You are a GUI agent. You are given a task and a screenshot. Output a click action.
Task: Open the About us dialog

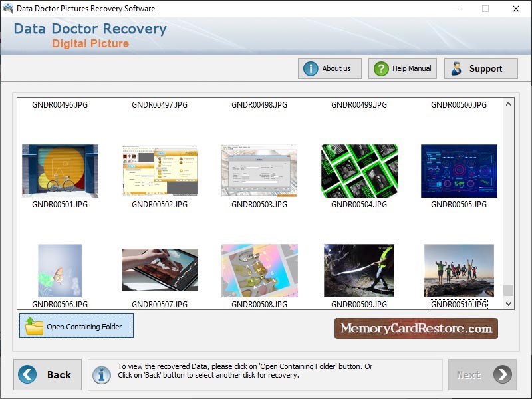pyautogui.click(x=329, y=68)
